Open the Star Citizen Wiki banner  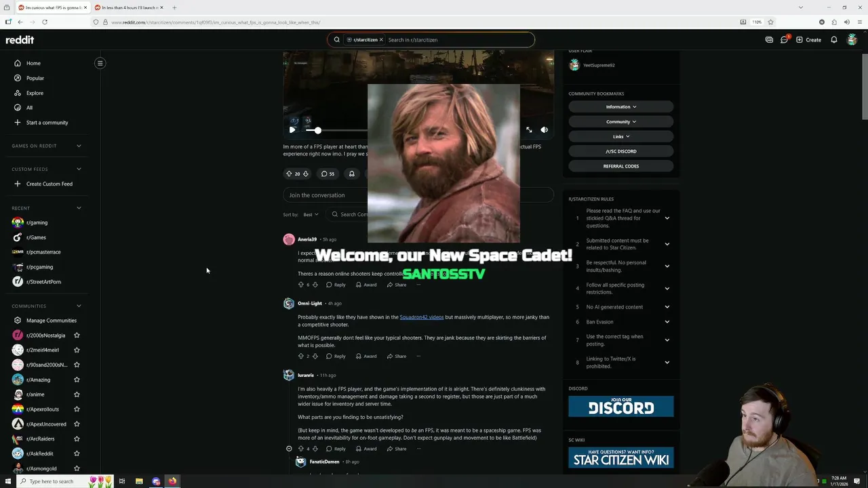coord(621,457)
